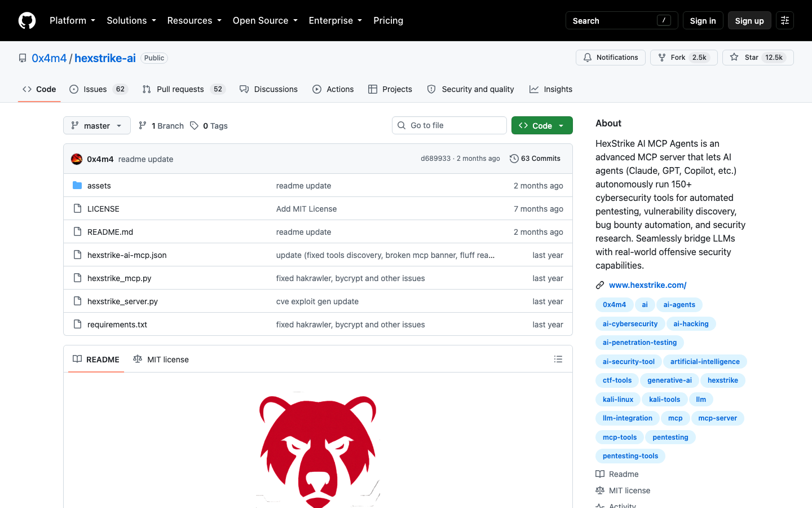Viewport: 812px width, 508px height.
Task: Click the branch icon next to 1 Branch
Action: coord(143,125)
